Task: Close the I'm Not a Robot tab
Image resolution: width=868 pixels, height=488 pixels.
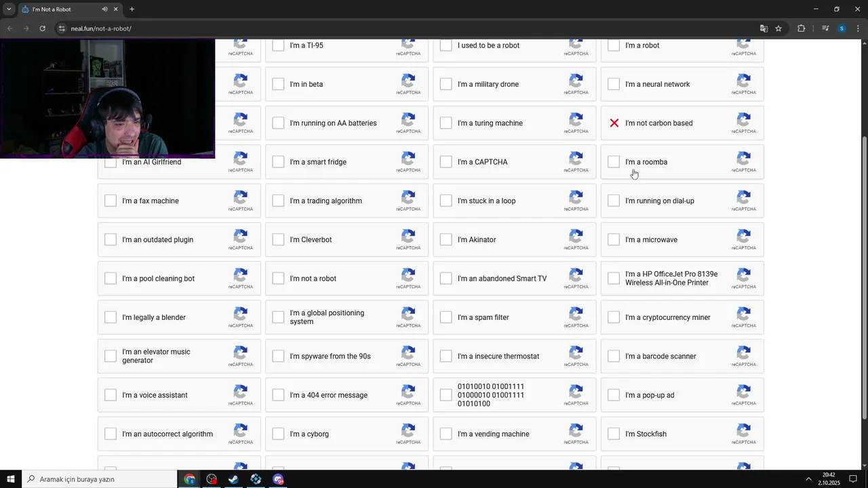Action: click(116, 9)
